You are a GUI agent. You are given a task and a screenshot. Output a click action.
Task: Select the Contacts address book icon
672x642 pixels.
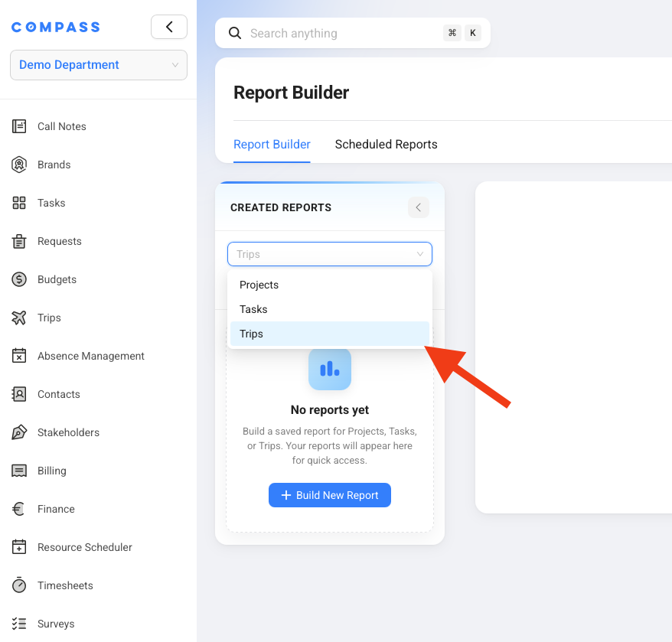[19, 394]
